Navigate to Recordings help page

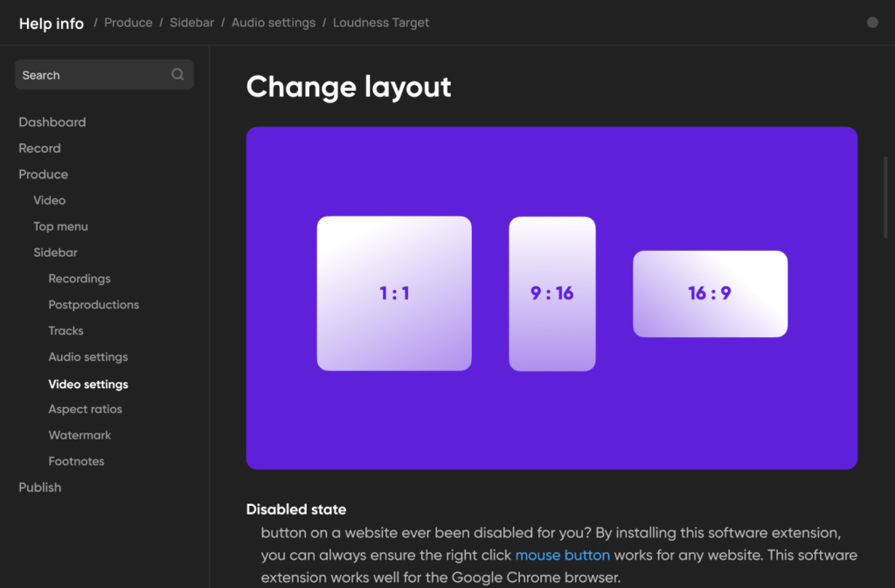point(80,279)
